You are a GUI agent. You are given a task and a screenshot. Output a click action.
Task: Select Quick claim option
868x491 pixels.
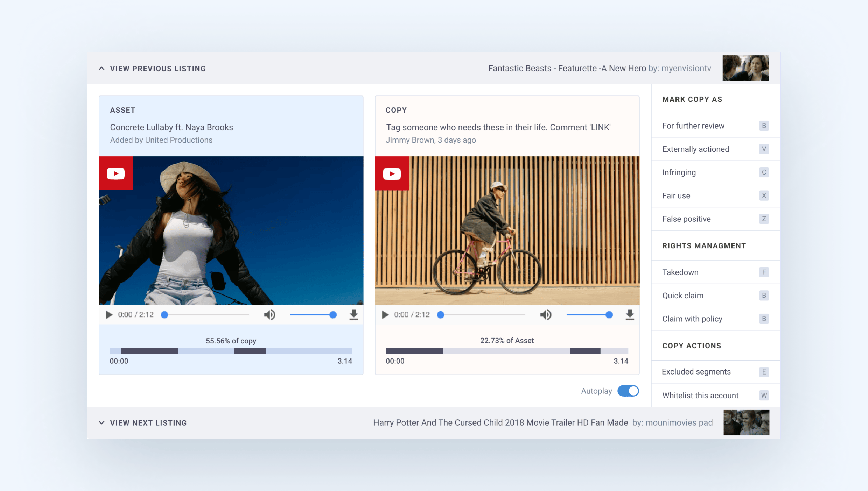tap(715, 296)
